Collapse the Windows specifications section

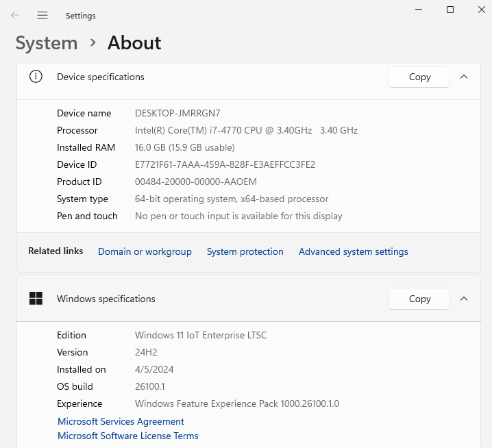[x=464, y=299]
